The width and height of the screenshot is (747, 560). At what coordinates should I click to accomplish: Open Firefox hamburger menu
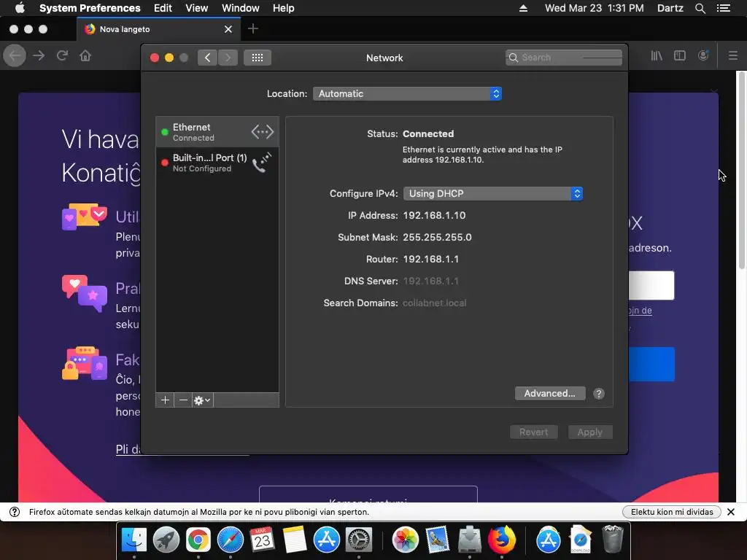[x=732, y=55]
